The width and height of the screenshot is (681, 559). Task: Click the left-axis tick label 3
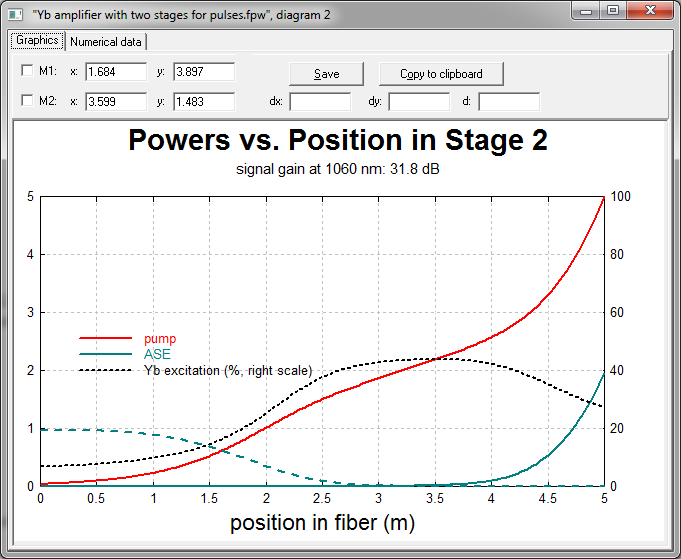tap(30, 312)
